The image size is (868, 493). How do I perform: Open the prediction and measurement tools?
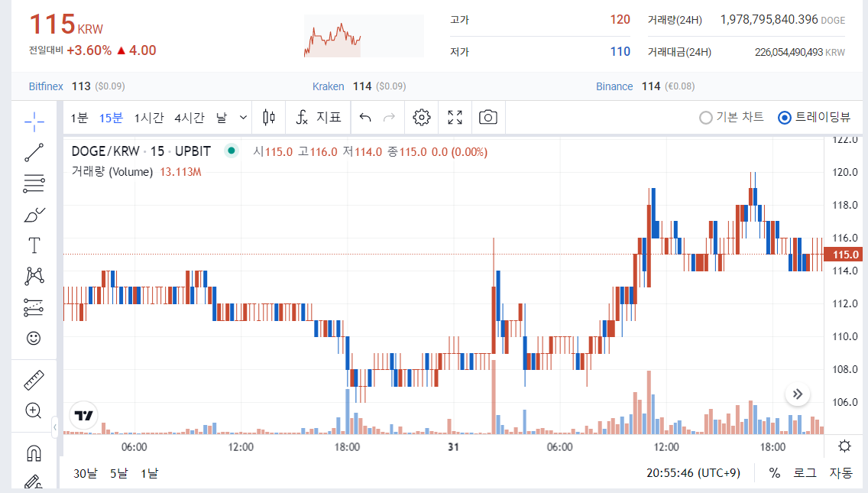coord(34,307)
